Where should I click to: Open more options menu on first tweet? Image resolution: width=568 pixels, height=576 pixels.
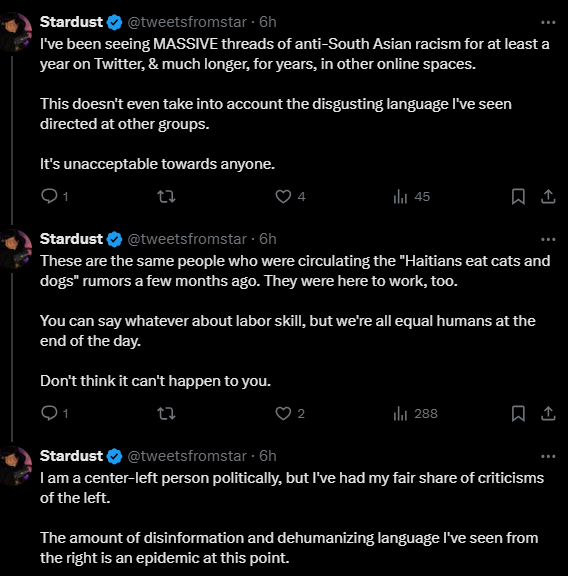pyautogui.click(x=548, y=22)
